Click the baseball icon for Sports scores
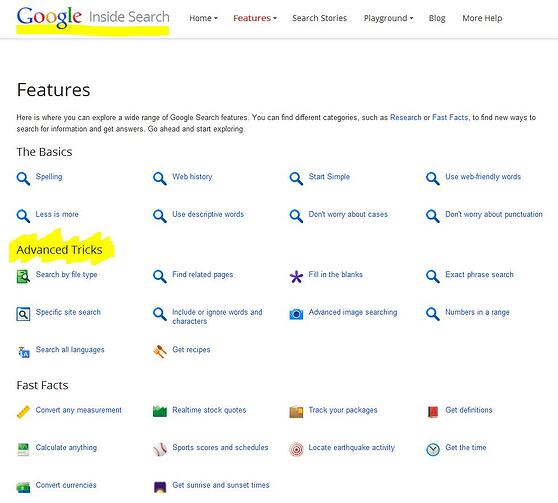558x503 pixels. pos(159,449)
